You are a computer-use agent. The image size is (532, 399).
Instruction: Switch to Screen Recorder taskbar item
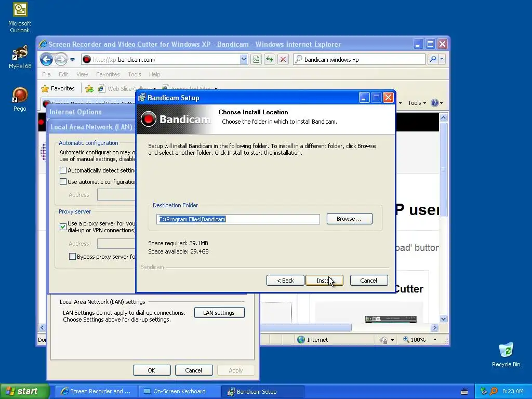tap(96, 391)
